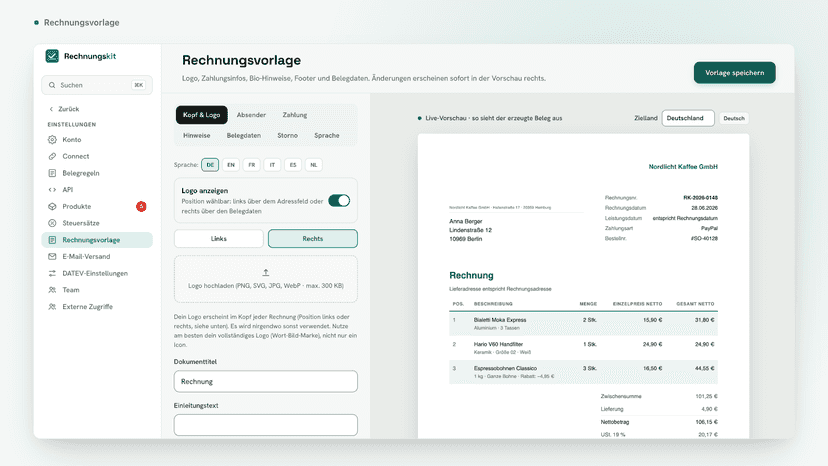
Task: Click the API code brackets icon
Action: coord(52,190)
